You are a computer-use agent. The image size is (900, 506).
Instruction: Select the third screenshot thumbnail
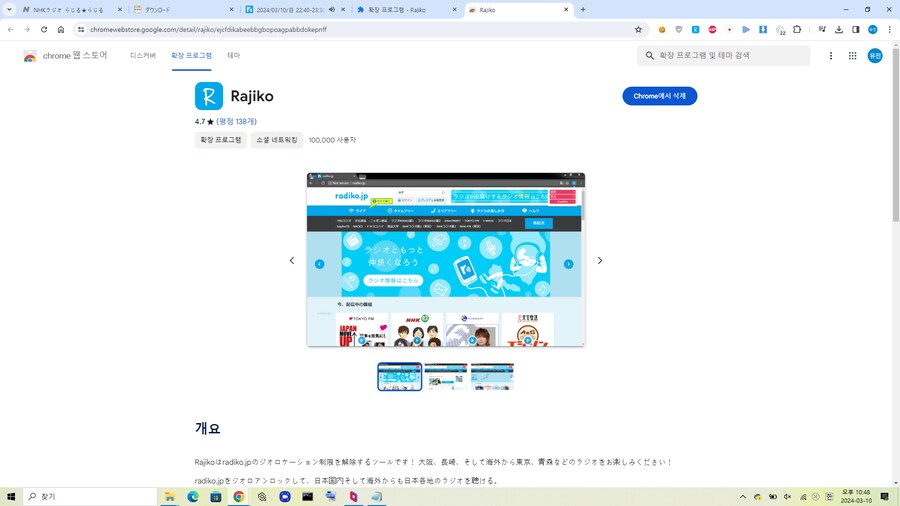[492, 376]
